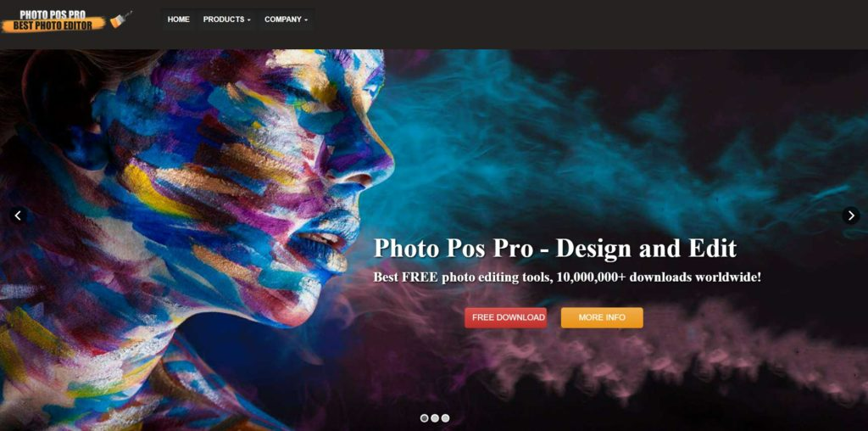This screenshot has height=431, width=868.
Task: Click the Photo Pos Pro - Design and Edit headline
Action: coord(555,248)
